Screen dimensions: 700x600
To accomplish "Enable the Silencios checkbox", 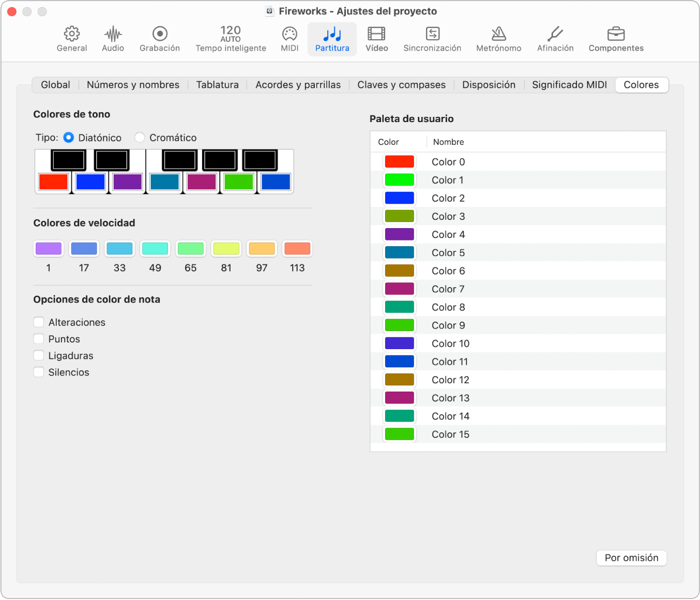I will (39, 372).
